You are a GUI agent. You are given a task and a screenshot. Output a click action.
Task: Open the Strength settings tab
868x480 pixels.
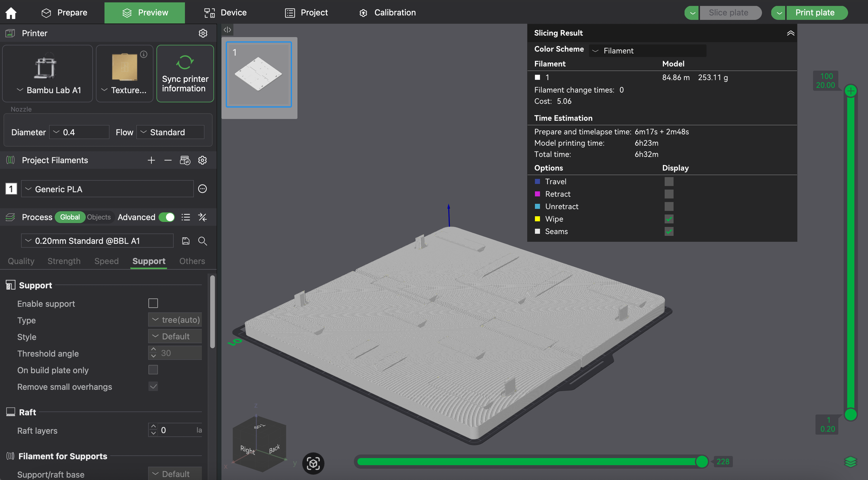coord(64,261)
